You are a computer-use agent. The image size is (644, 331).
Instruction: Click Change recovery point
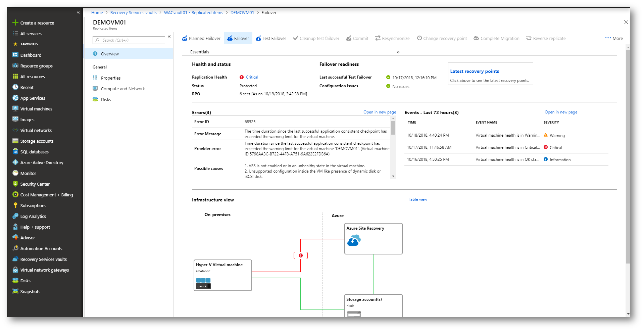tap(442, 38)
